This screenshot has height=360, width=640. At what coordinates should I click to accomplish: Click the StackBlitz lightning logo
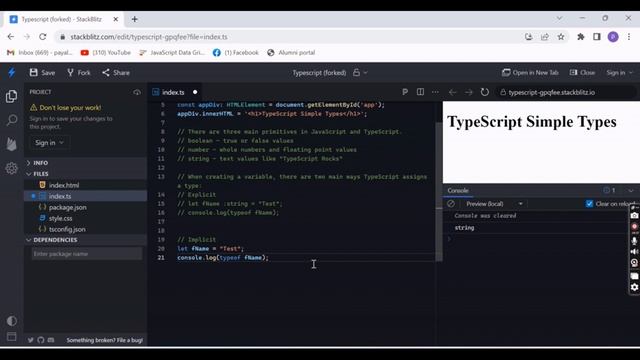[11, 73]
